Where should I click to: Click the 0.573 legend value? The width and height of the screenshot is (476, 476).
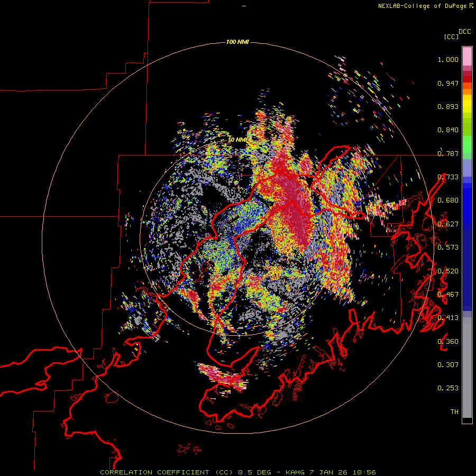pyautogui.click(x=448, y=248)
